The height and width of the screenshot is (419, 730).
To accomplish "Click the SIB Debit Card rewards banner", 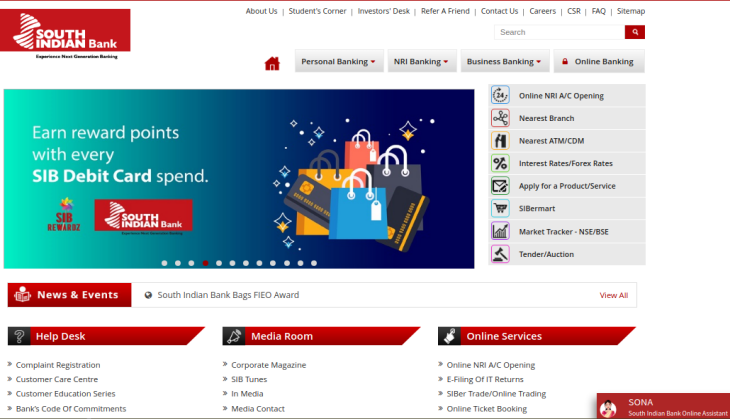I will pyautogui.click(x=239, y=179).
